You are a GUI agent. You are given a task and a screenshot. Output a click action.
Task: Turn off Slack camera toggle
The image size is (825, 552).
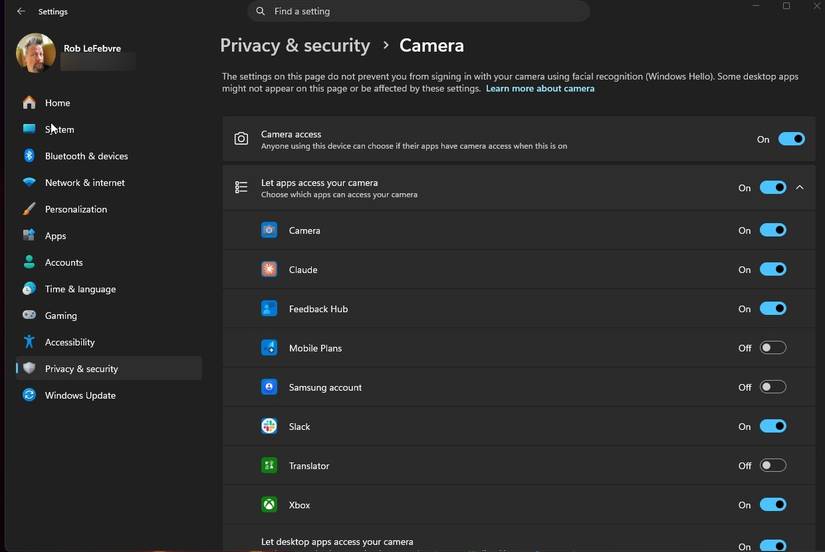pos(772,426)
